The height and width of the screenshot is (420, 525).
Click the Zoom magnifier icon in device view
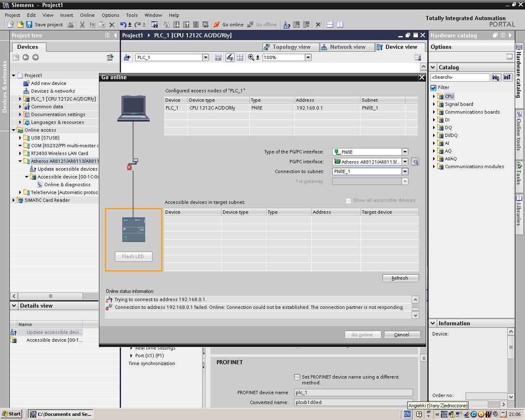click(251, 57)
